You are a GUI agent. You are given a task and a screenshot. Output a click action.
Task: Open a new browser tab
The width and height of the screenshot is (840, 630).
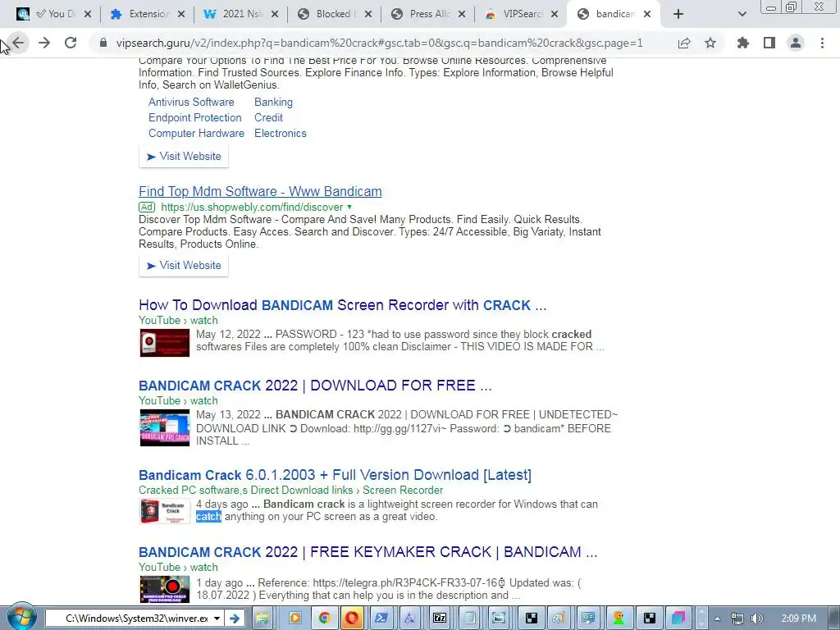[x=678, y=14]
